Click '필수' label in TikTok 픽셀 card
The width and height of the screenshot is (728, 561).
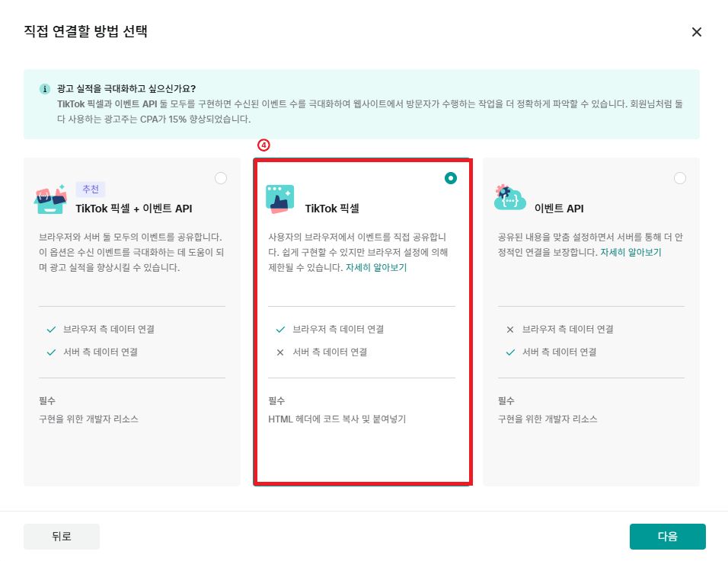pos(276,400)
